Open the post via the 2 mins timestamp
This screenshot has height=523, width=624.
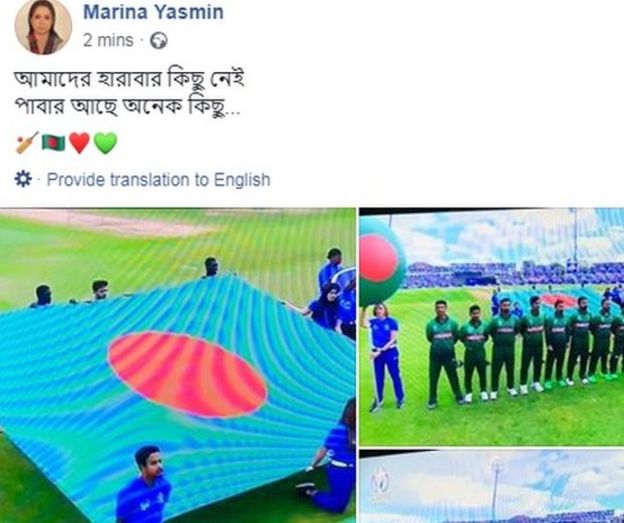coord(108,40)
